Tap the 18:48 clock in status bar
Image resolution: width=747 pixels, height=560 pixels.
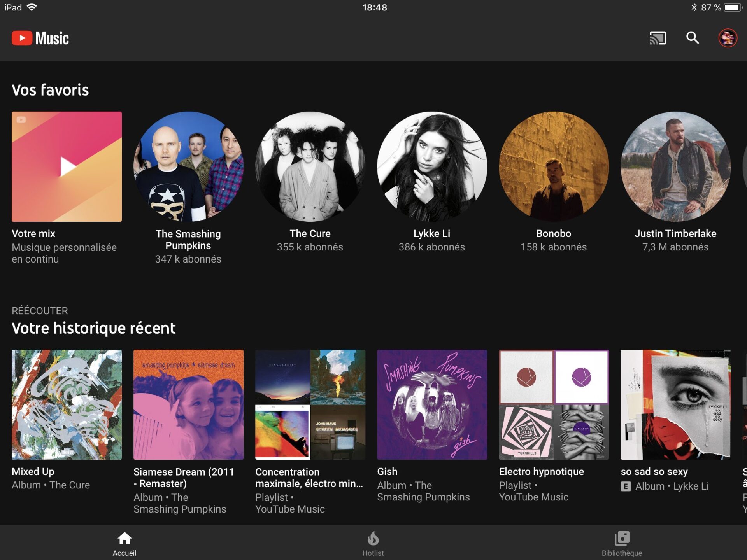pos(375,7)
